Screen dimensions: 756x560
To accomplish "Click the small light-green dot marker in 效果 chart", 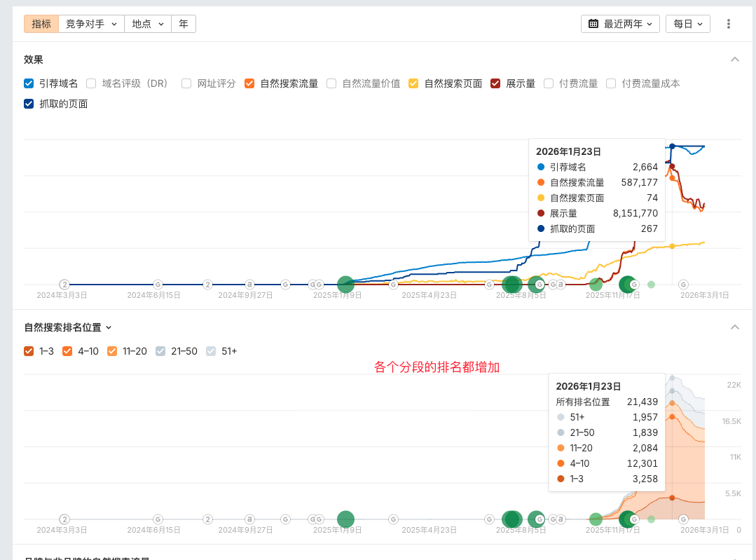I will [x=652, y=285].
